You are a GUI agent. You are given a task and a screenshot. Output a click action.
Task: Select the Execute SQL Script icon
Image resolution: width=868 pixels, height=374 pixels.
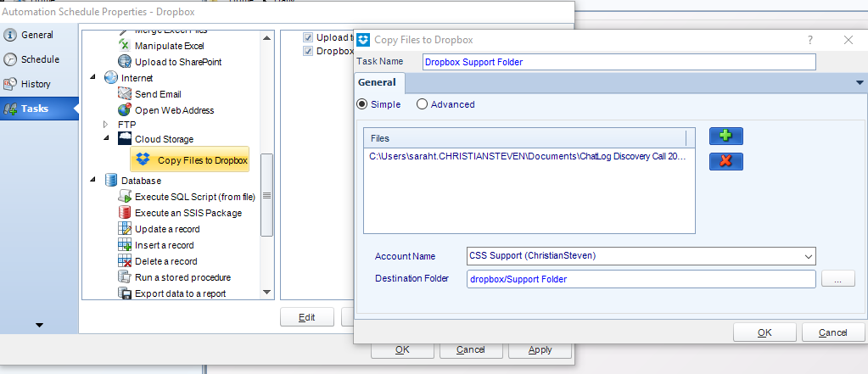pyautogui.click(x=125, y=197)
